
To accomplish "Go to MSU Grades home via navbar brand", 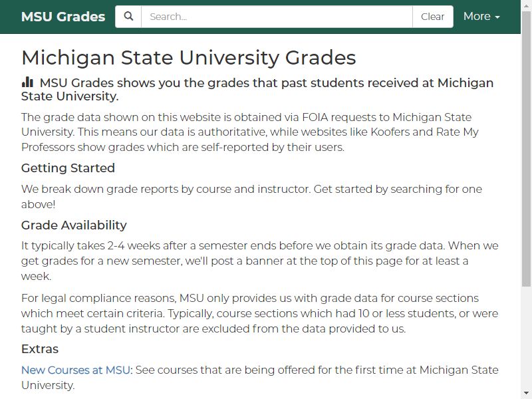I will [x=63, y=17].
